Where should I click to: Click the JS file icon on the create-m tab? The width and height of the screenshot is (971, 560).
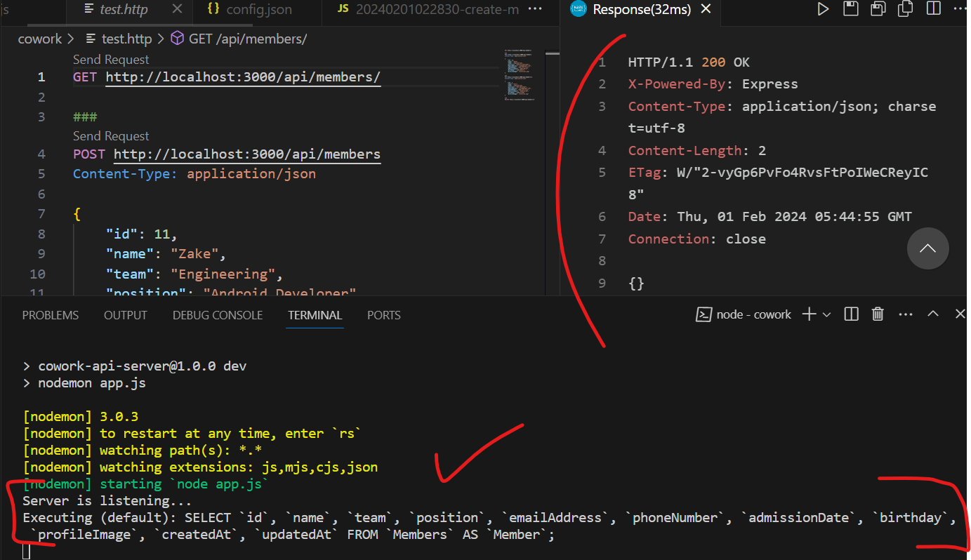coord(343,9)
